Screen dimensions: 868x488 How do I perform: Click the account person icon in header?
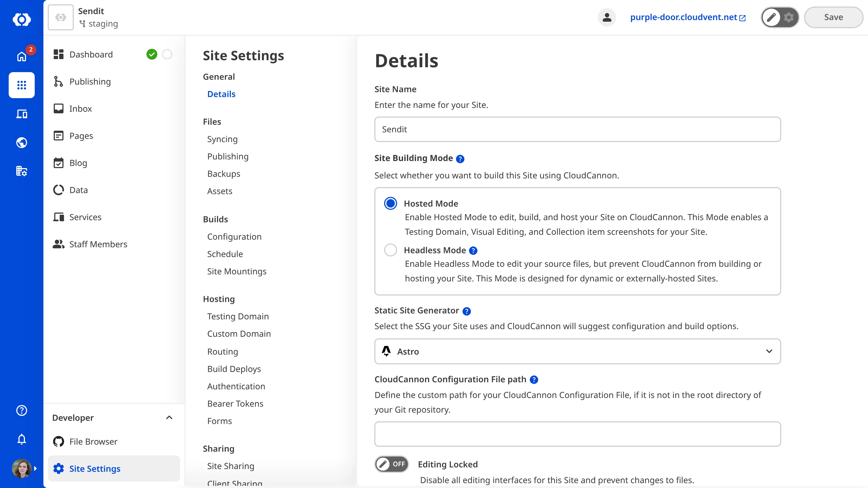(x=607, y=17)
